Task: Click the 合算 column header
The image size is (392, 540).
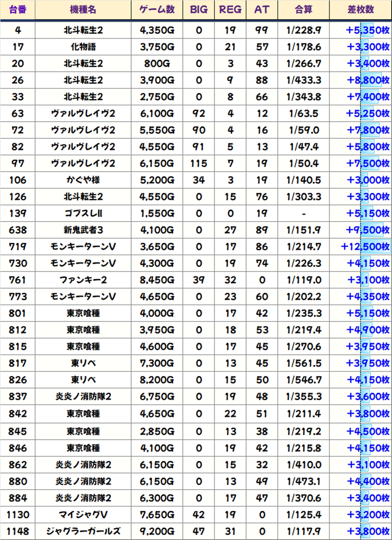Action: click(x=303, y=10)
